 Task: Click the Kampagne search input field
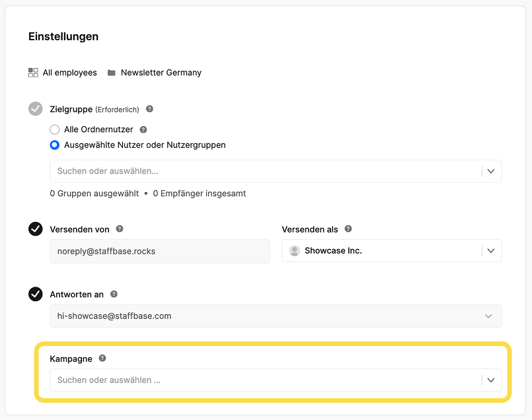(x=276, y=380)
